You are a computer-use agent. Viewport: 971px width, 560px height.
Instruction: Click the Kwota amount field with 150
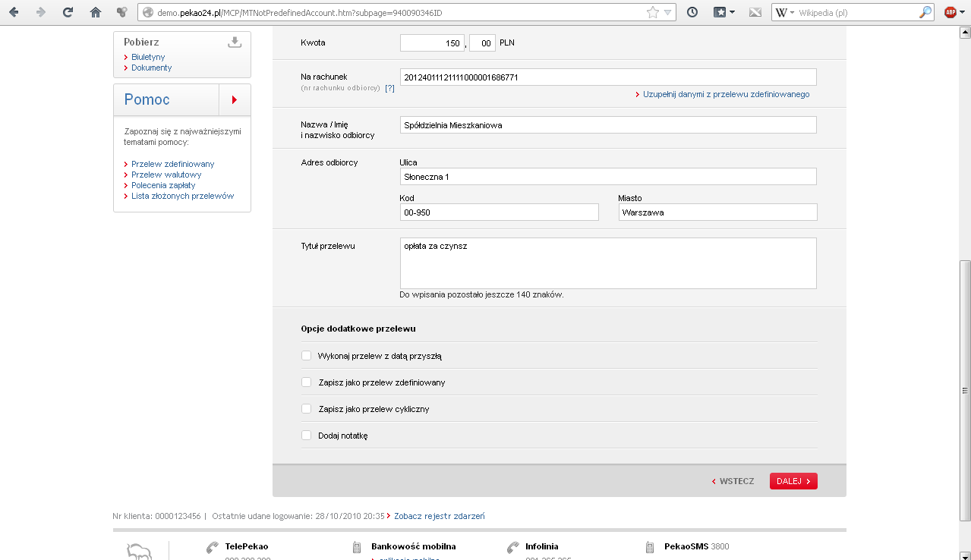click(x=432, y=43)
